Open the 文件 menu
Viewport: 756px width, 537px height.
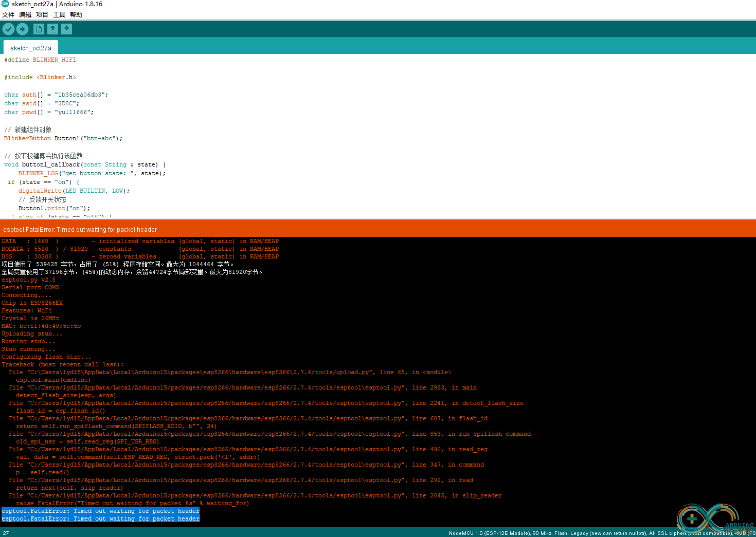coord(8,14)
